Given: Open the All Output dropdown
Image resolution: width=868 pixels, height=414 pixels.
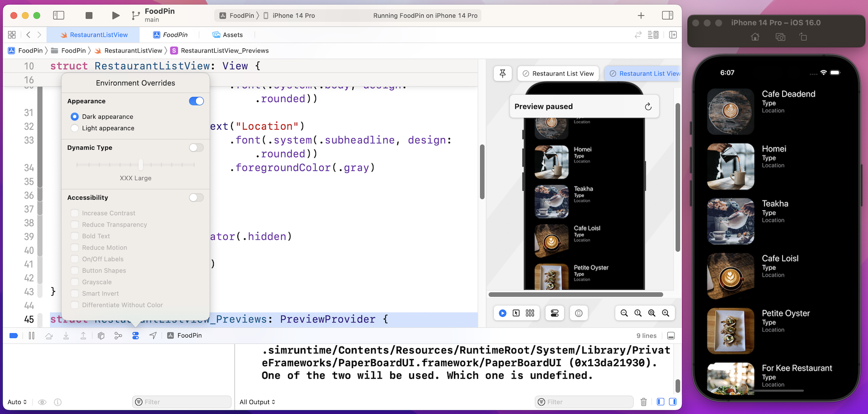Looking at the screenshot, I should (x=257, y=402).
